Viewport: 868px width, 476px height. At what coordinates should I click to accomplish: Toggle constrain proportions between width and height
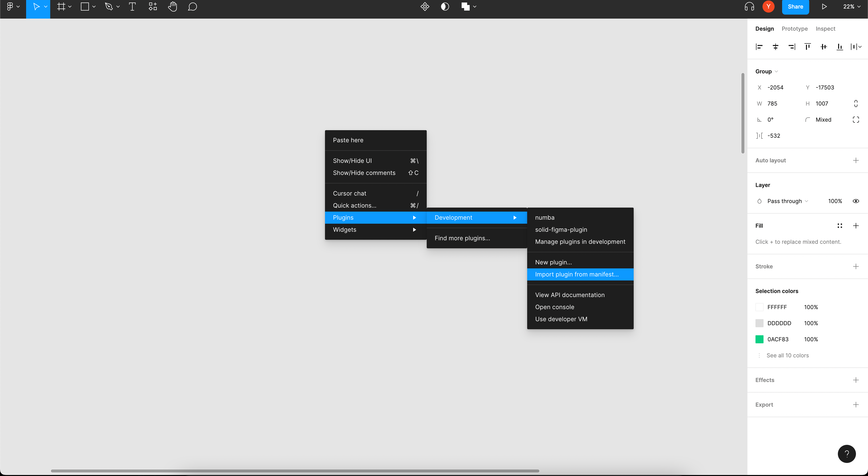pos(856,103)
